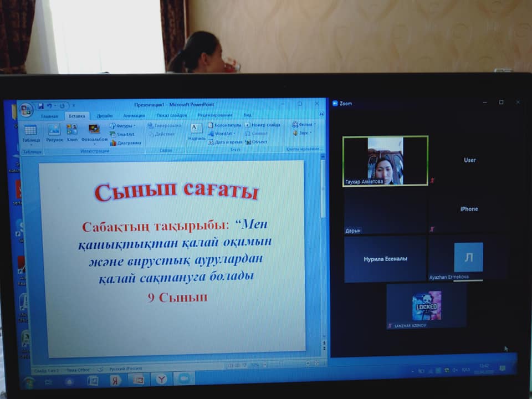This screenshot has height=399, width=532.
Task: Click the Фотоальбом photo album icon
Action: [x=94, y=133]
